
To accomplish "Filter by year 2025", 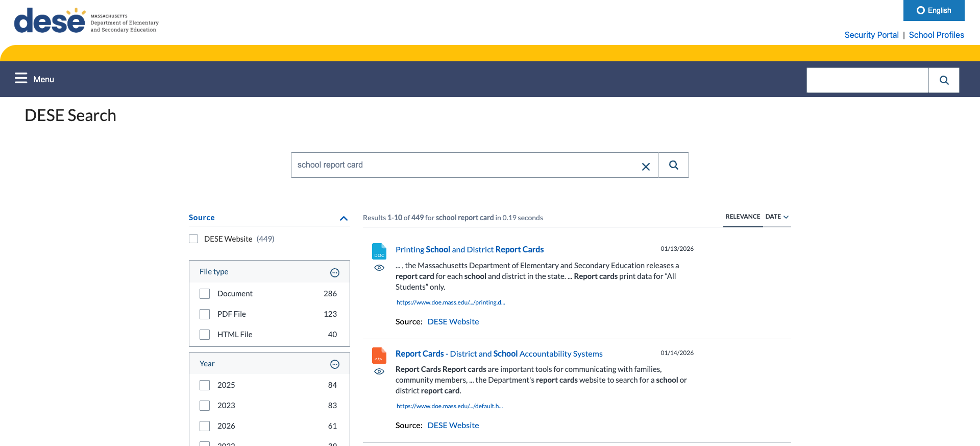I will 205,385.
